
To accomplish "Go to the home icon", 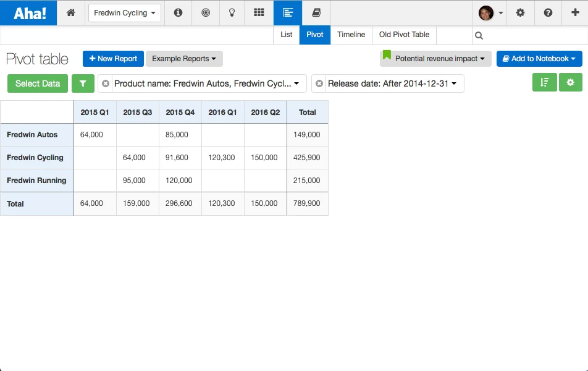I will (x=71, y=13).
